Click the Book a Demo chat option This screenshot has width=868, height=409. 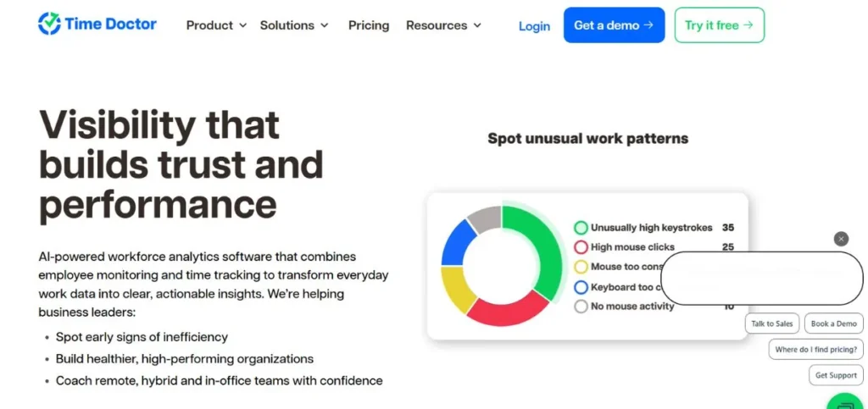834,323
